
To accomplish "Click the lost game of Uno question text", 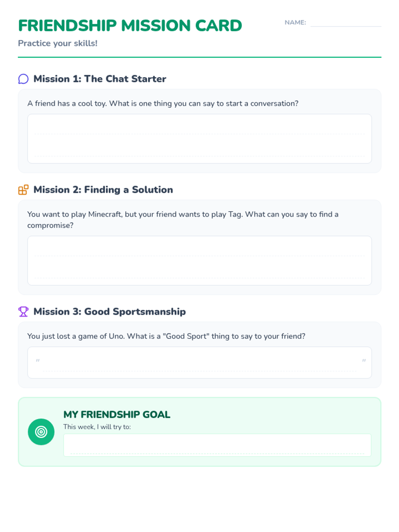I will (166, 336).
